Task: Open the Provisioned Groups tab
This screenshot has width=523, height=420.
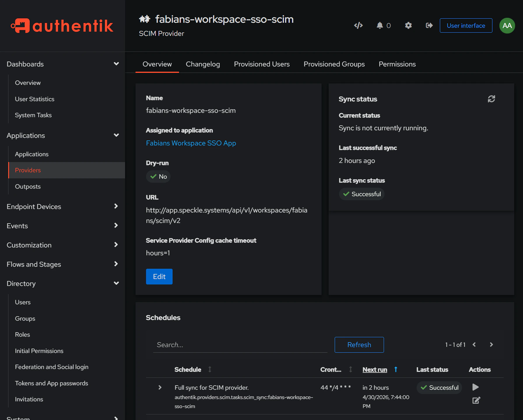Action: point(334,64)
